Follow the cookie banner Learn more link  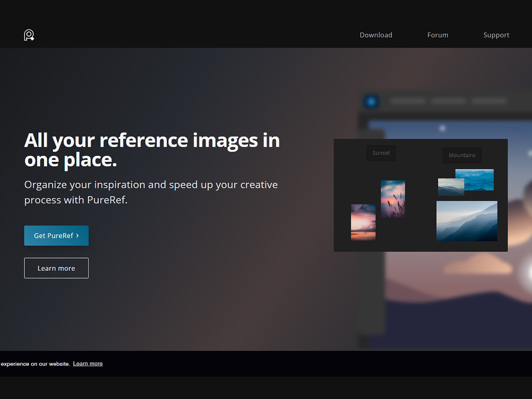[x=88, y=364]
